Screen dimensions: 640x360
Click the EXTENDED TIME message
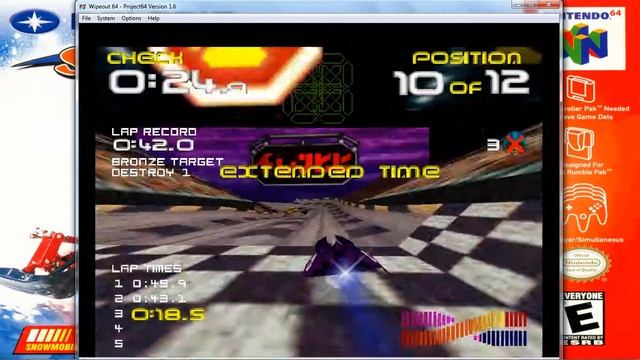coord(330,172)
